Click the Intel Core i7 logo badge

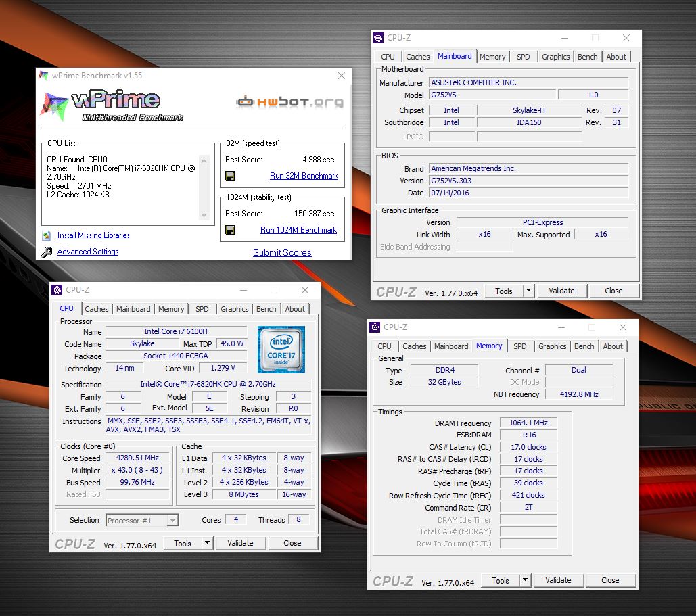[281, 349]
